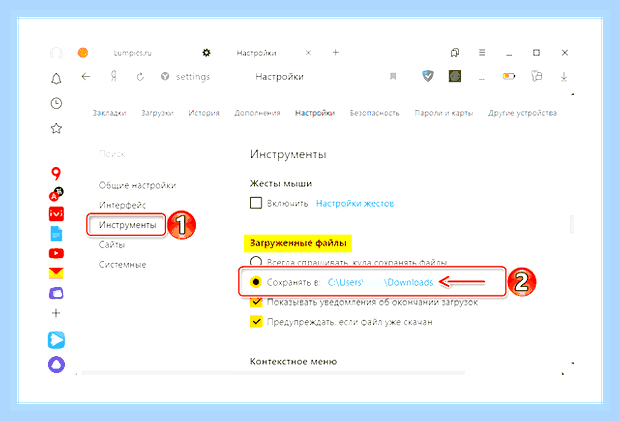Close the Настройки tab
Image resolution: width=620 pixels, height=421 pixels.
tap(308, 53)
